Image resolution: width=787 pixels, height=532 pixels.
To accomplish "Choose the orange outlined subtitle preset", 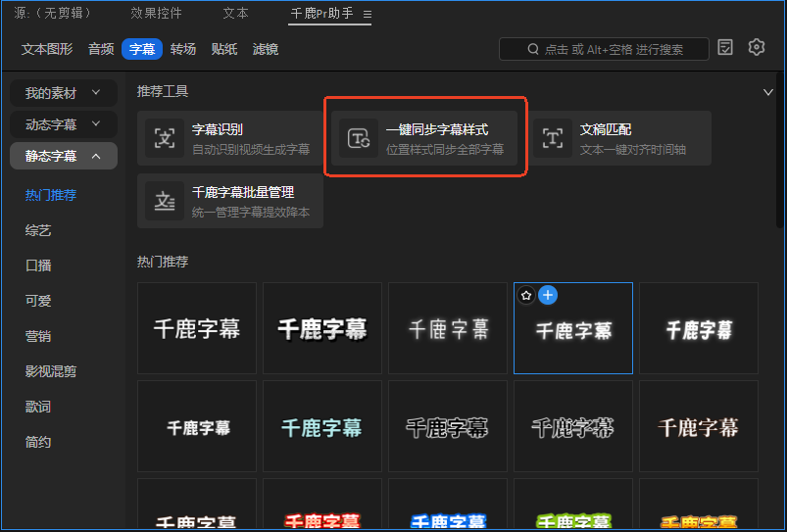I will coord(699,504).
